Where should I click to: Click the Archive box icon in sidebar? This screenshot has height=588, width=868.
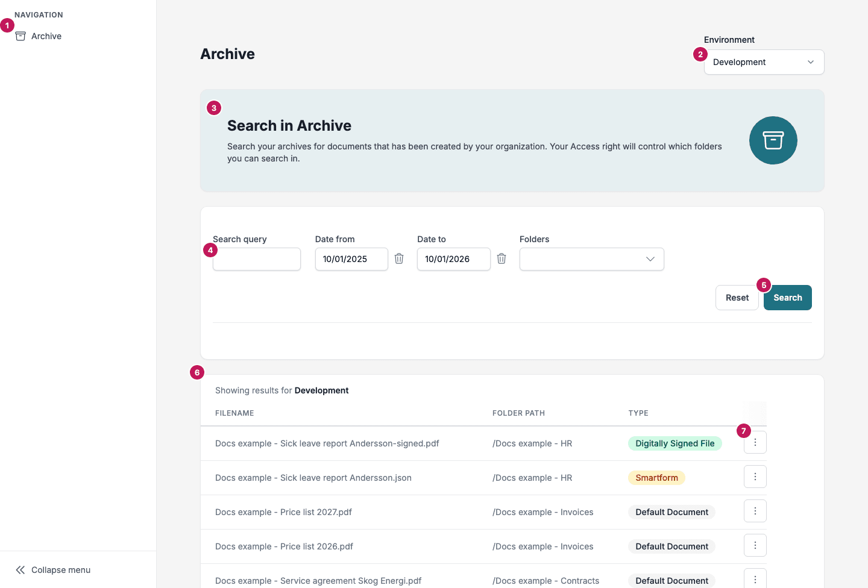(20, 36)
